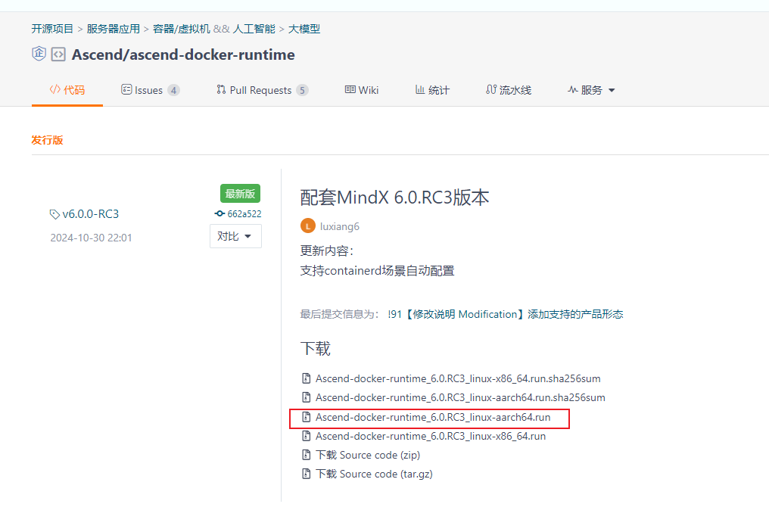Click the Pull Requests count badge 5
The image size is (769, 532).
(302, 90)
